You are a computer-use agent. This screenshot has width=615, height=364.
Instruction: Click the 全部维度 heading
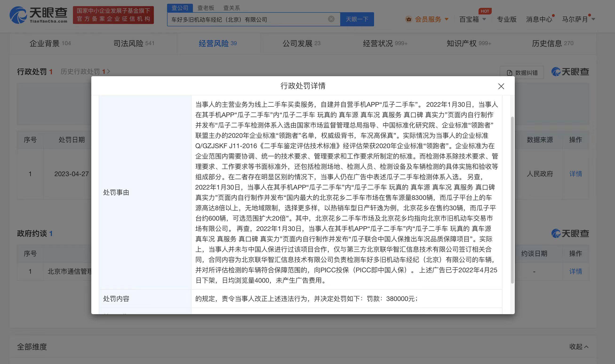(x=32, y=347)
